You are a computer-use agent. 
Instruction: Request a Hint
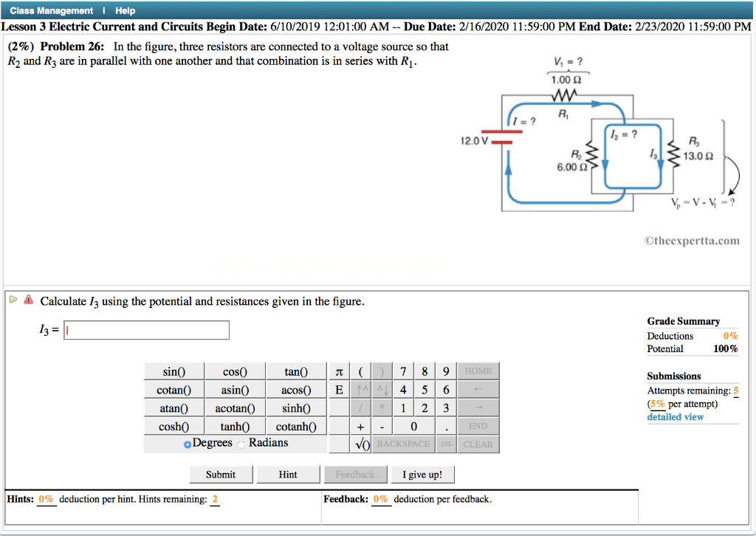pos(288,473)
